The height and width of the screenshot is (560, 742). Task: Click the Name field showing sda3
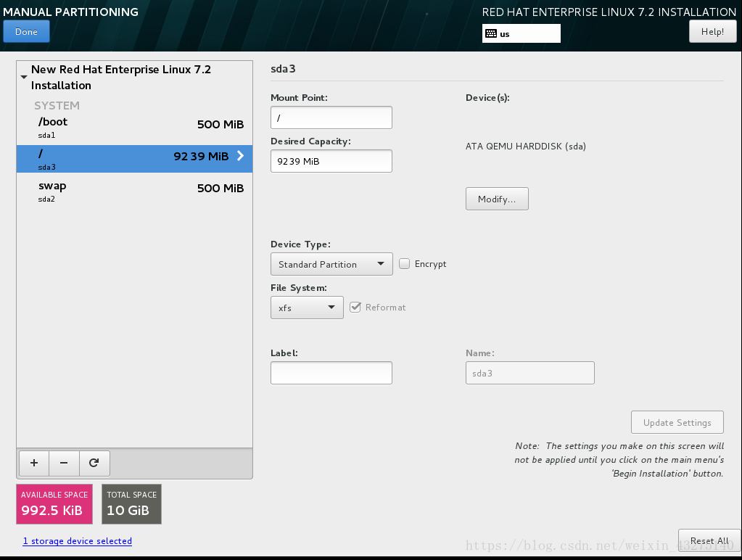click(x=530, y=373)
